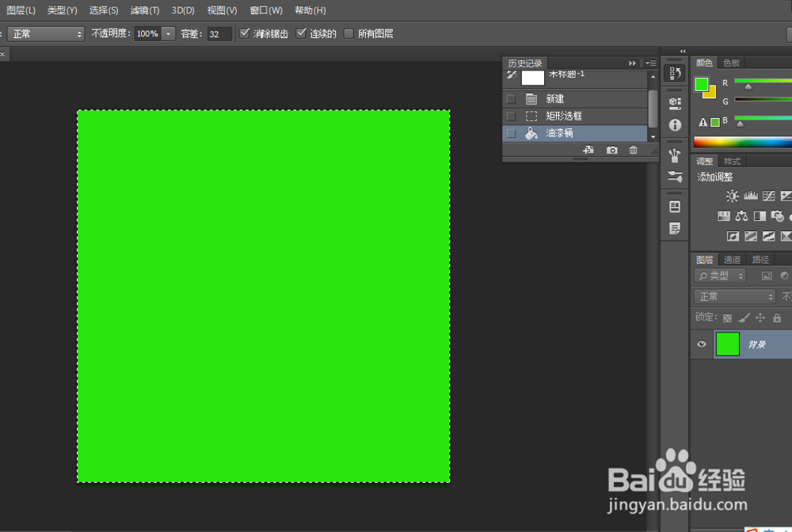Screen dimensions: 792x532
Task: Create new document from current state
Action: [588, 150]
